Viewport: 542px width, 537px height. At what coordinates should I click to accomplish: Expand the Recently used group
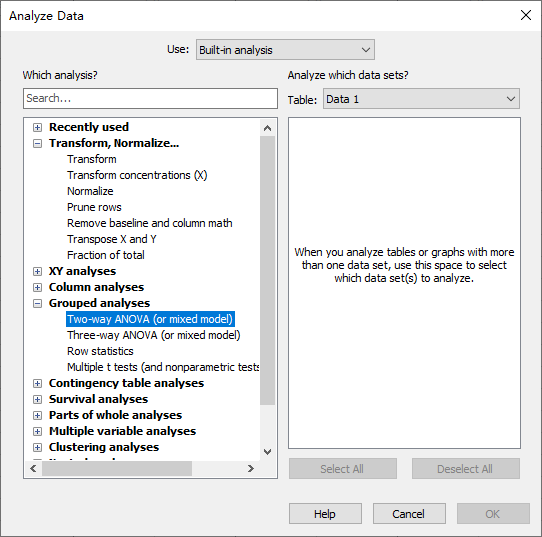click(37, 128)
